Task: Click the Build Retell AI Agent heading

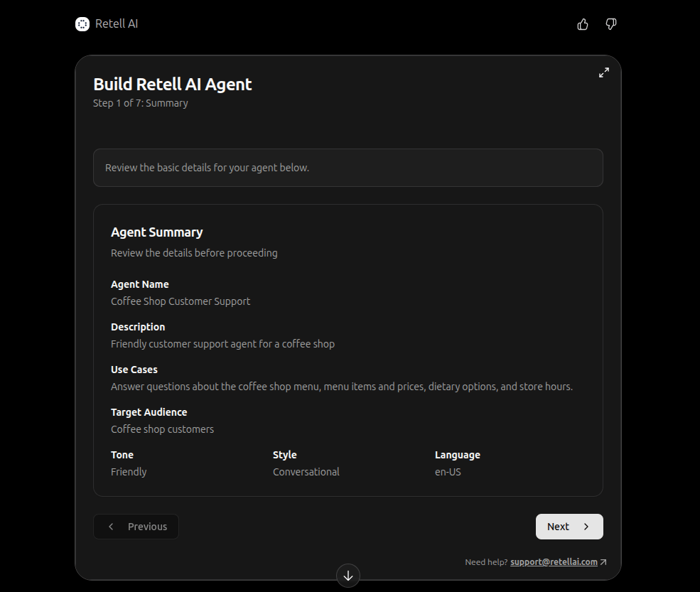Action: [173, 85]
